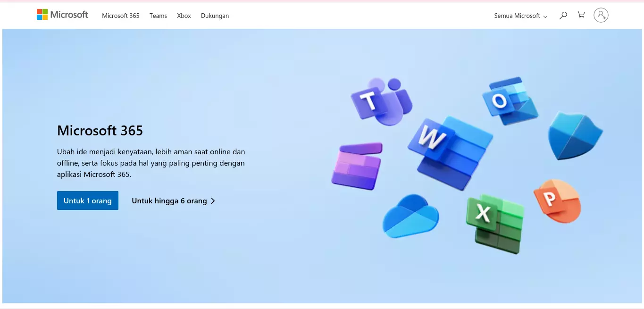The width and height of the screenshot is (644, 309).
Task: Click the Outlook app icon in hero
Action: [510, 101]
